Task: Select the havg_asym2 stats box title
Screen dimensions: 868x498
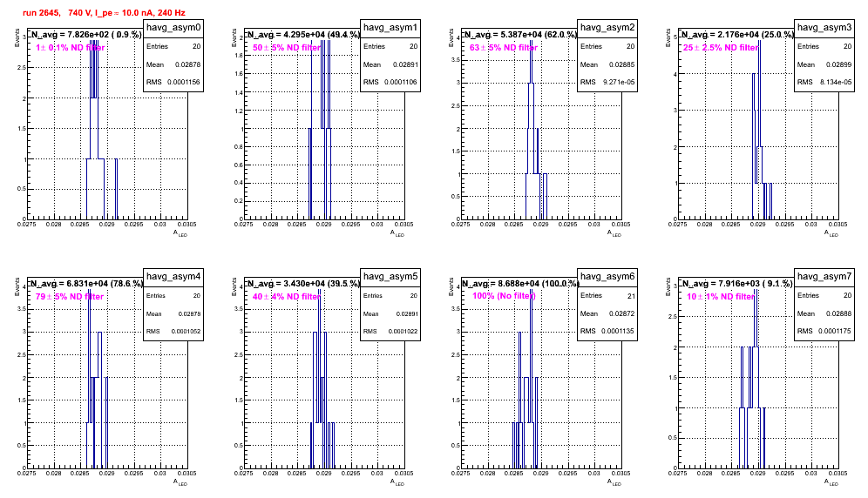Action: [607, 28]
